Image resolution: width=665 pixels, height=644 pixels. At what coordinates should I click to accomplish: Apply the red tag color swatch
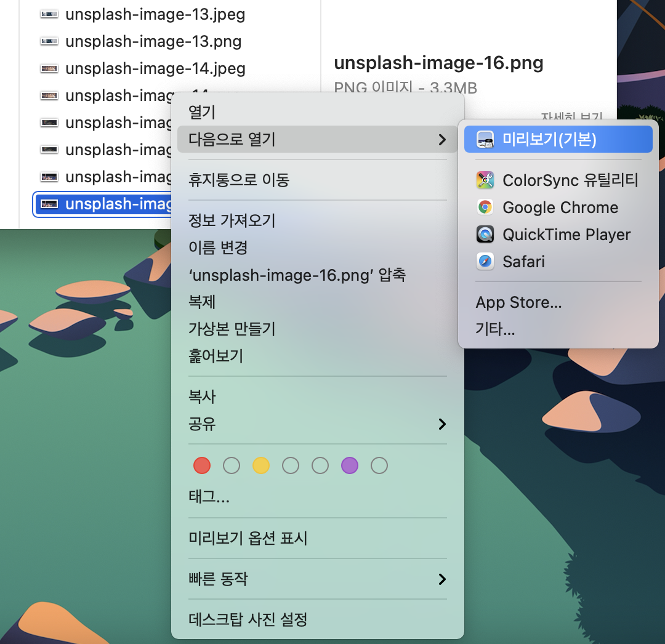pyautogui.click(x=201, y=465)
